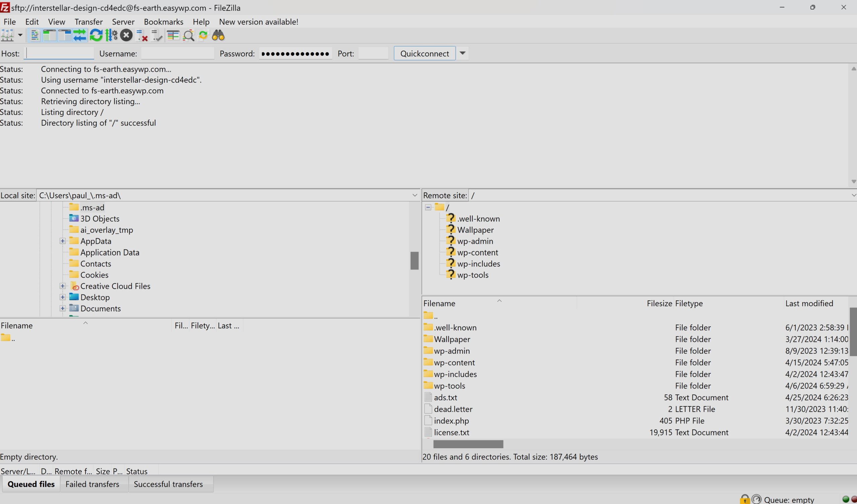Image resolution: width=857 pixels, height=504 pixels.
Task: Expand the Creative Cloud Files folder
Action: click(x=62, y=286)
